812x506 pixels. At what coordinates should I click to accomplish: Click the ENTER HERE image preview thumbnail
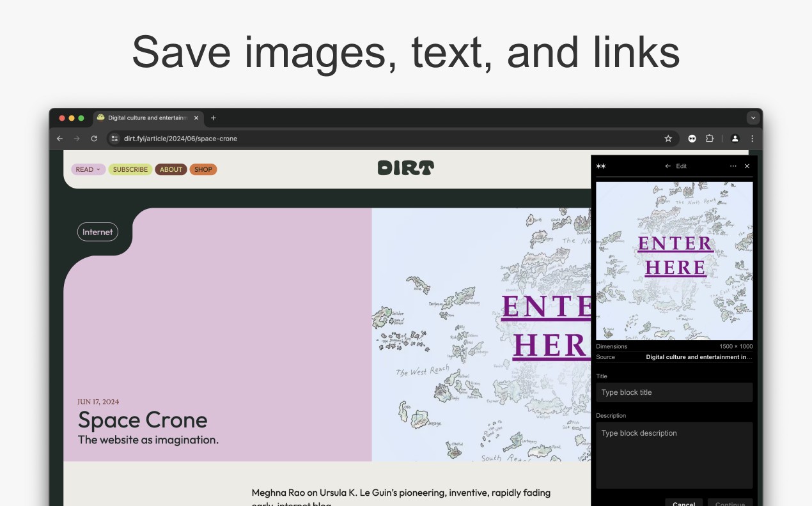coord(674,261)
